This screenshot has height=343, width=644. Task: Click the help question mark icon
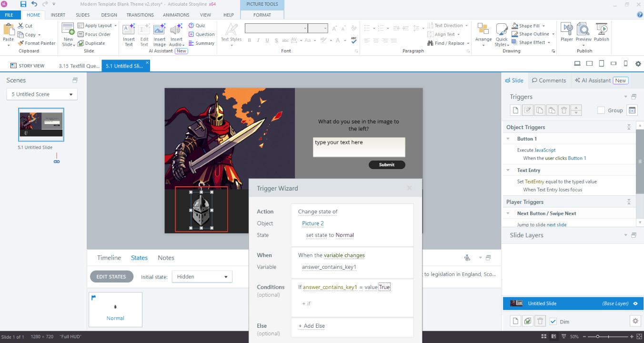click(640, 15)
